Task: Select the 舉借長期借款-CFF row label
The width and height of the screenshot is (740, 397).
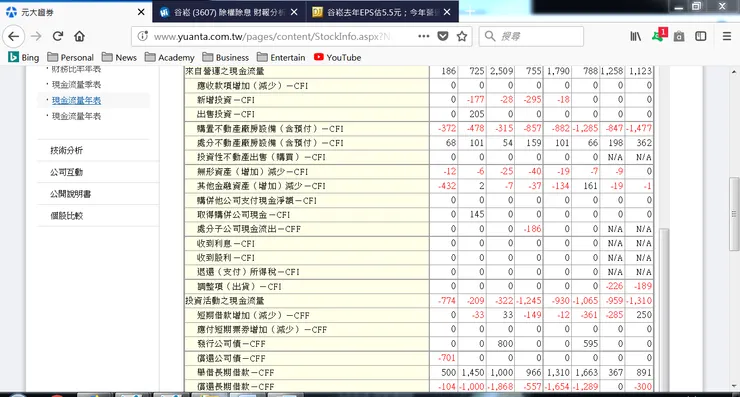Action: click(x=235, y=372)
